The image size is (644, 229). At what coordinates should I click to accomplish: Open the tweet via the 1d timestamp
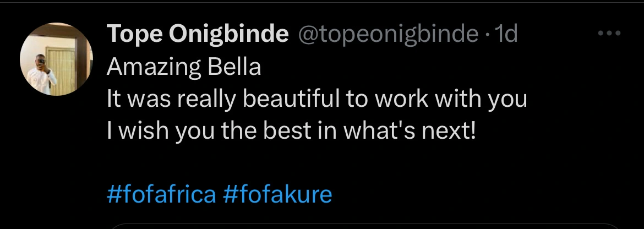pyautogui.click(x=507, y=35)
